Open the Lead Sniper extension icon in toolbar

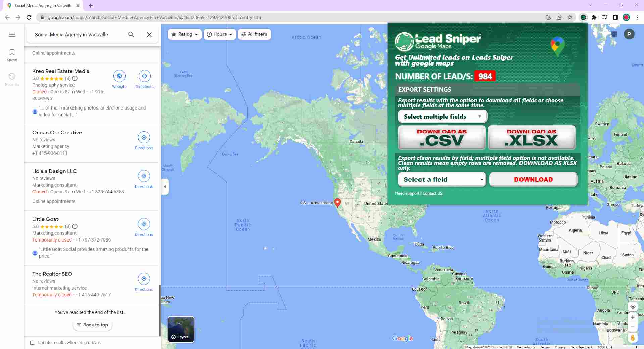click(x=583, y=17)
